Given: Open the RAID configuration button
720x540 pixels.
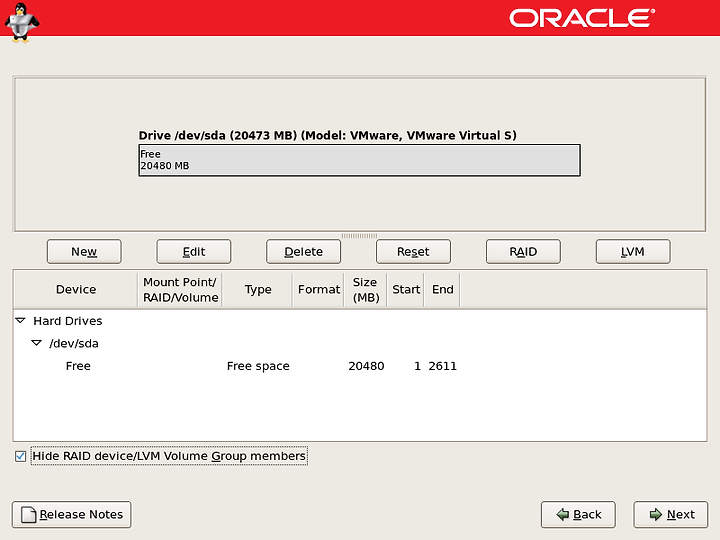Looking at the screenshot, I should [x=523, y=252].
